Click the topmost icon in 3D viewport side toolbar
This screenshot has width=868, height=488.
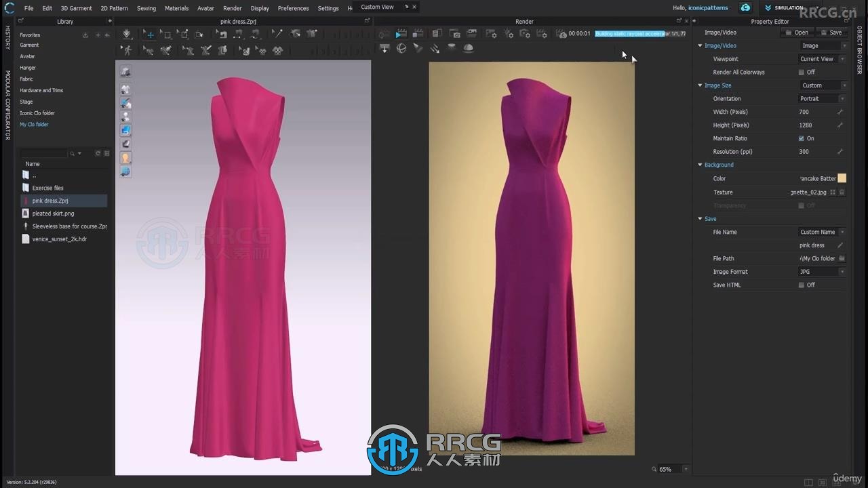(125, 71)
